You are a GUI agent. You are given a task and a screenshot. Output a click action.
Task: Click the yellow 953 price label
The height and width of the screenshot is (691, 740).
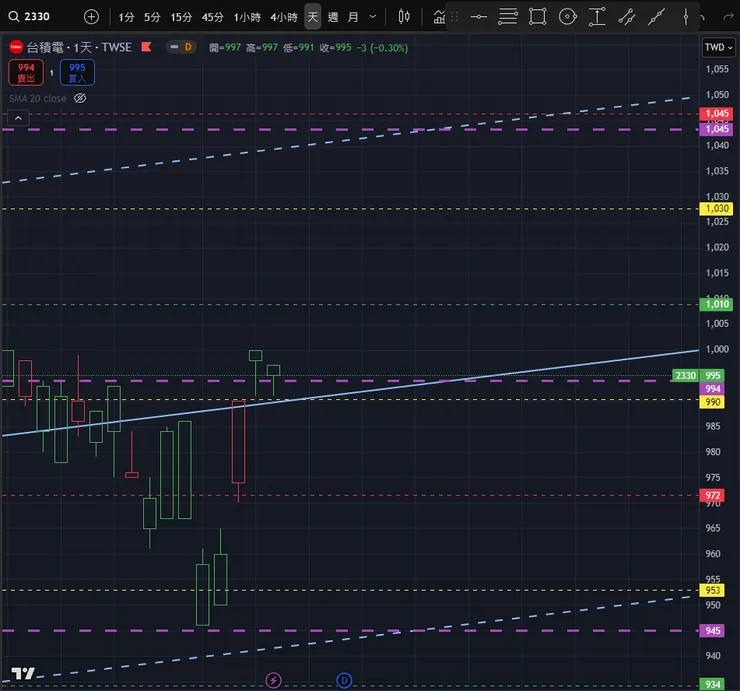[x=712, y=590]
